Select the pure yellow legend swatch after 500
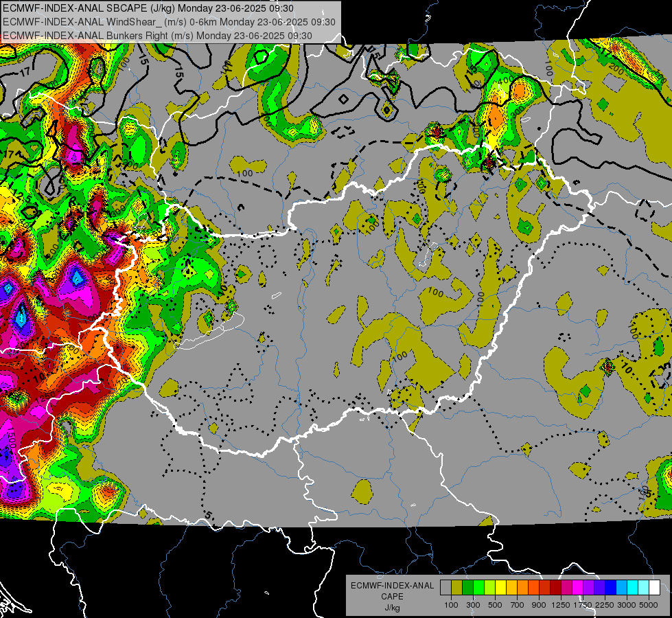 pos(500,587)
